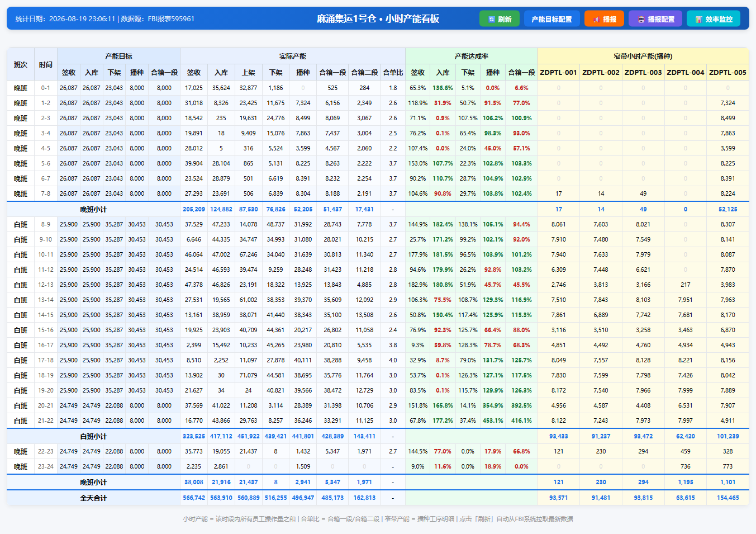The image size is (756, 534).
Task: Click the robot icon on 播报配置 button
Action: pyautogui.click(x=641, y=19)
